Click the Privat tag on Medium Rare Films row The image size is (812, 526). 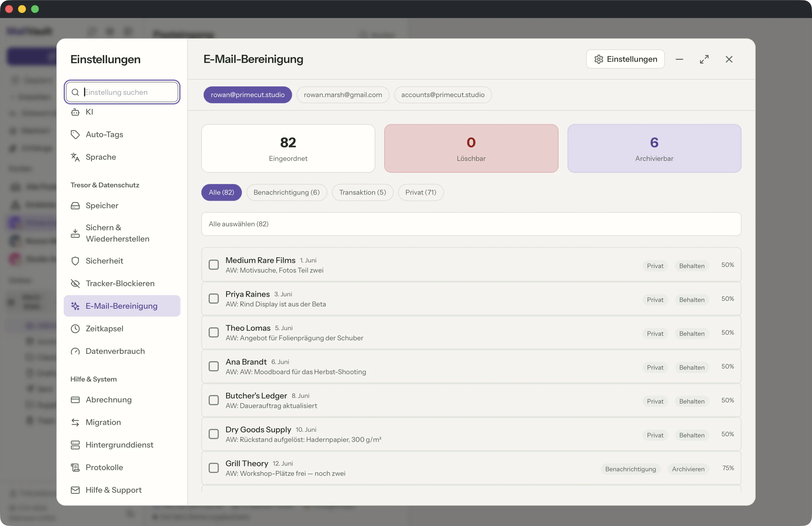pyautogui.click(x=655, y=266)
